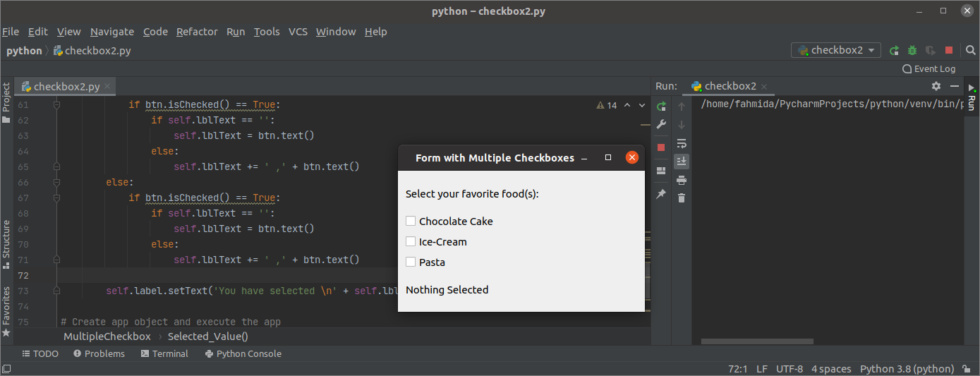Open the checkbox2 run configuration dropdown
This screenshot has height=376, width=980.
click(836, 50)
